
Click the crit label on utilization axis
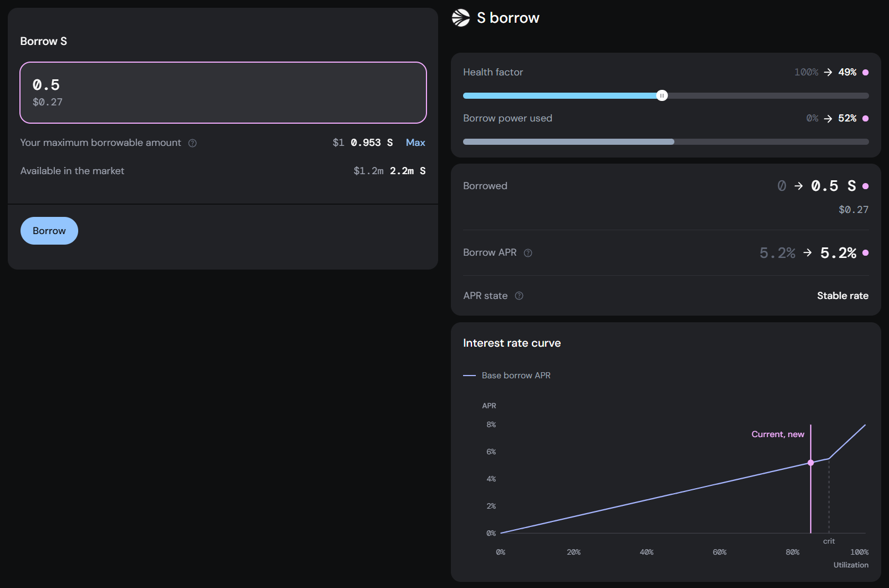pos(829,541)
